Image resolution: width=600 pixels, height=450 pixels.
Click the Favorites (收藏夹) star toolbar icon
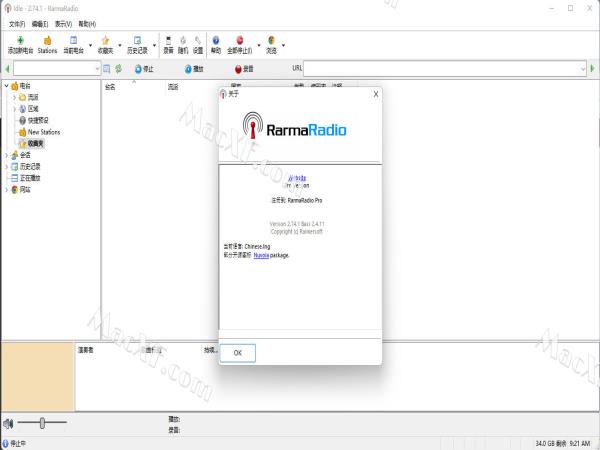pyautogui.click(x=105, y=41)
